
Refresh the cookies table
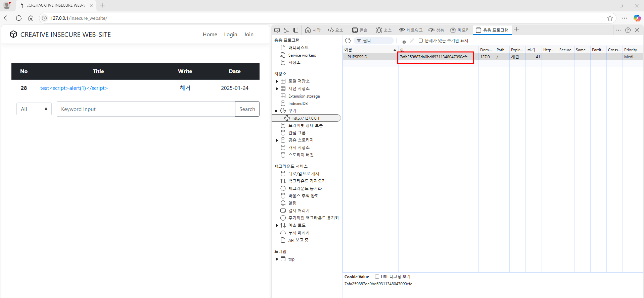tap(348, 41)
